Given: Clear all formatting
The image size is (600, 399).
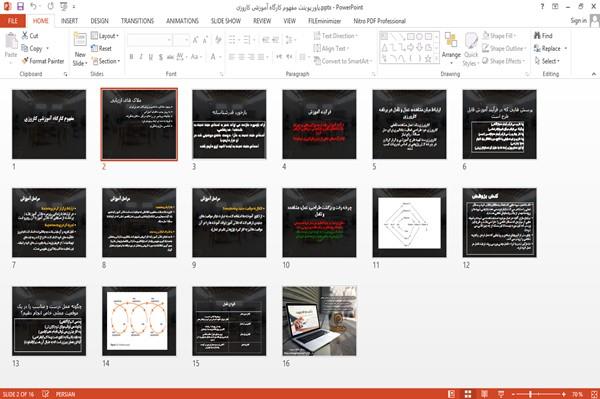Looking at the screenshot, I should (218, 40).
